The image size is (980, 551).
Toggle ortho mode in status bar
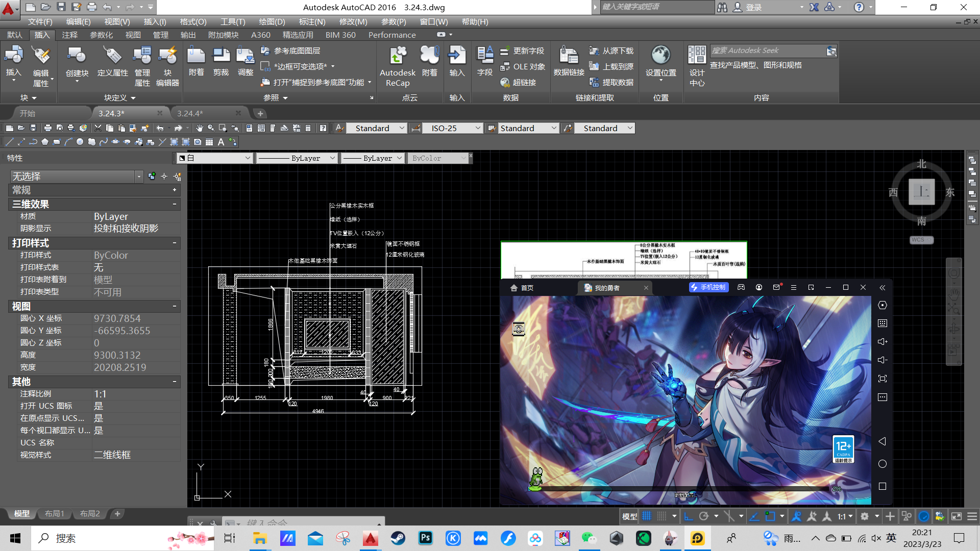(689, 516)
